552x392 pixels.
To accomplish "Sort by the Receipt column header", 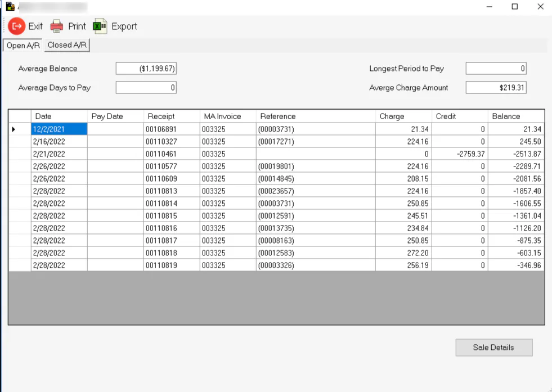I will click(172, 116).
